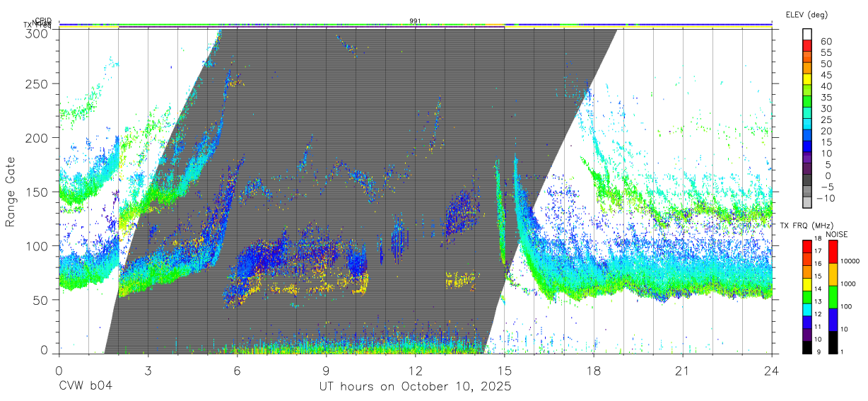Click the red swatch in TX FRQ bar
This screenshot has width=868, height=401.
click(x=807, y=246)
